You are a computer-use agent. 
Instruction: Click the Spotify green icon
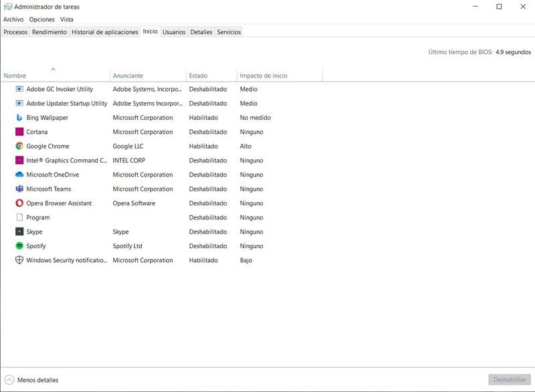pyautogui.click(x=19, y=246)
